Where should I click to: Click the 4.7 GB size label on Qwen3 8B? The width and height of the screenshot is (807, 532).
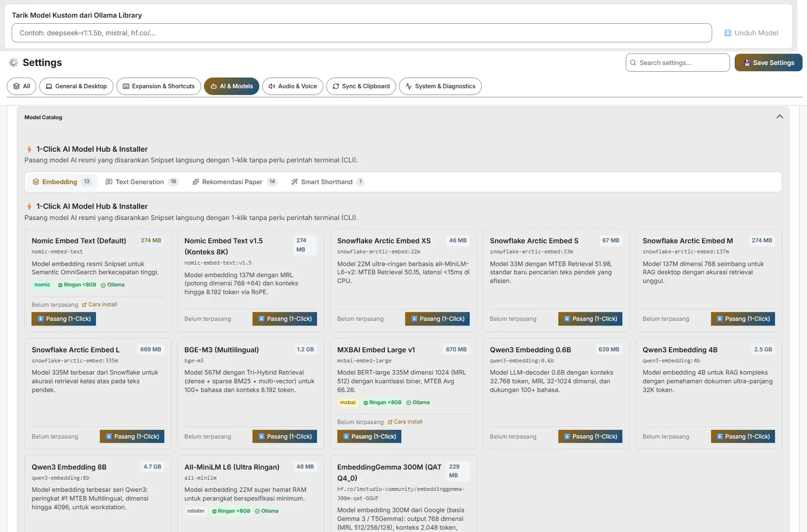(x=152, y=467)
